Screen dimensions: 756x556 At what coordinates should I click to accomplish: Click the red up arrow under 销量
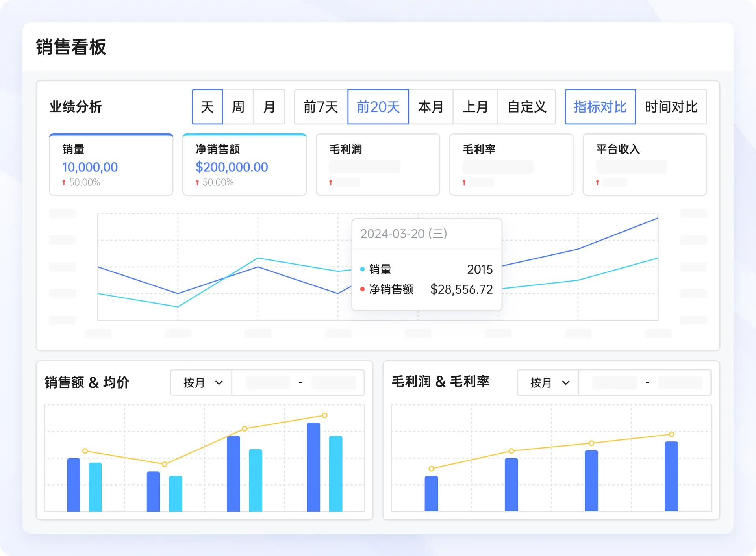coord(64,182)
